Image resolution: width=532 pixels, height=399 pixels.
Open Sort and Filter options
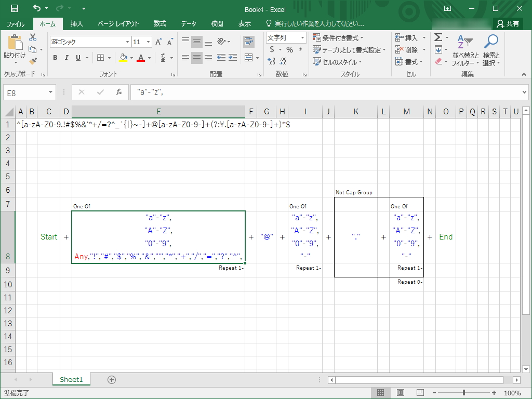point(465,50)
